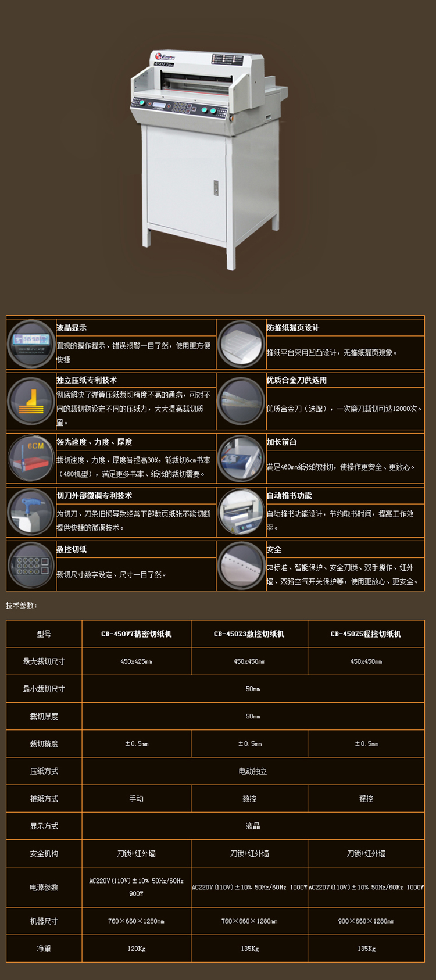Click the 自动推书功能 feature heading text
This screenshot has width=436, height=980.
click(289, 496)
